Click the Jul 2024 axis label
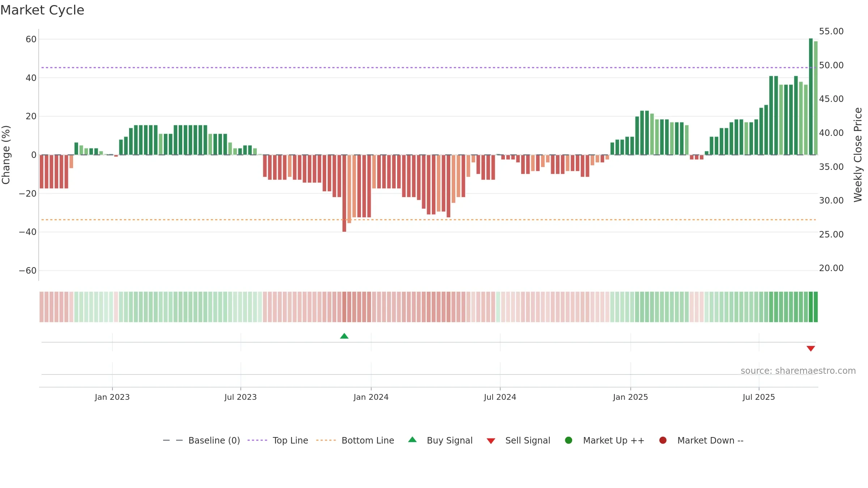868x488 pixels. pos(500,397)
